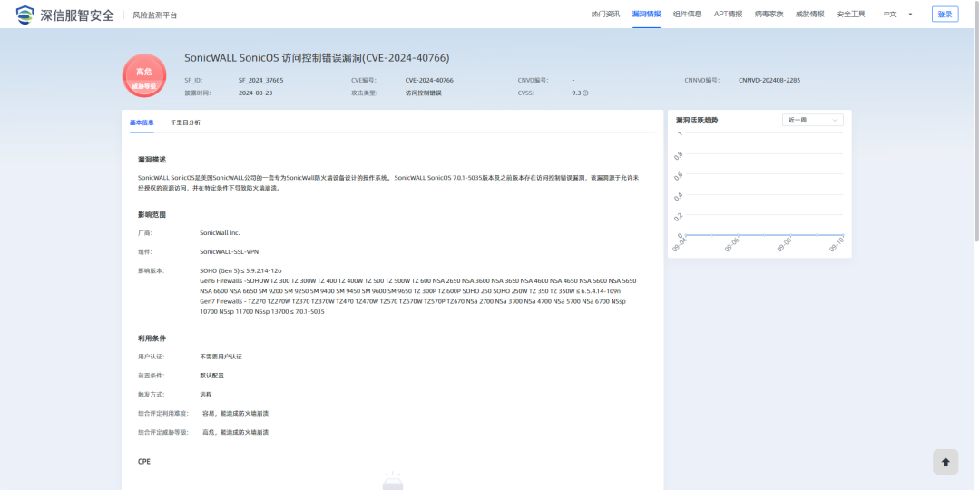The image size is (980, 490).
Task: Open the 近一周 time range dropdown
Action: click(812, 120)
